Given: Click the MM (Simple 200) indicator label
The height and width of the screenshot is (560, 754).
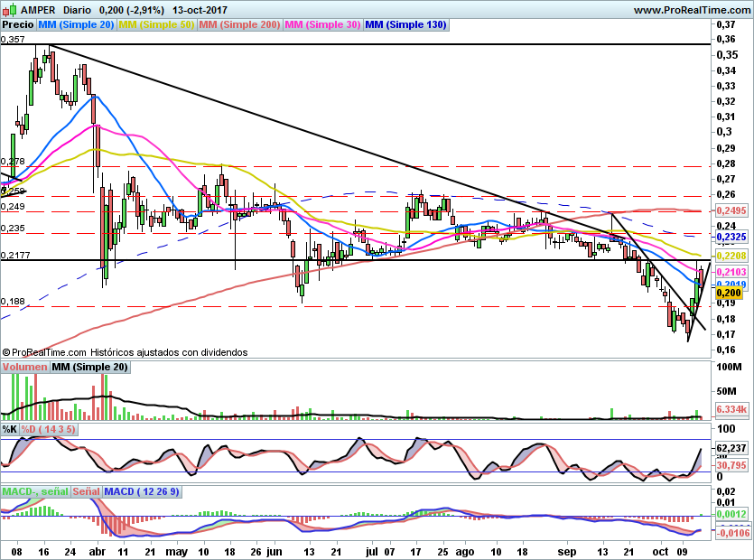Looking at the screenshot, I should pyautogui.click(x=239, y=24).
